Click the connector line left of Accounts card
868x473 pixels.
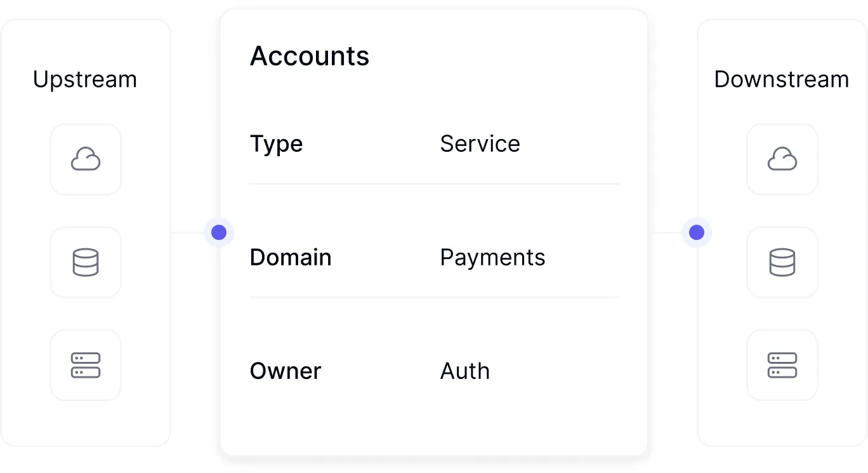(188, 232)
